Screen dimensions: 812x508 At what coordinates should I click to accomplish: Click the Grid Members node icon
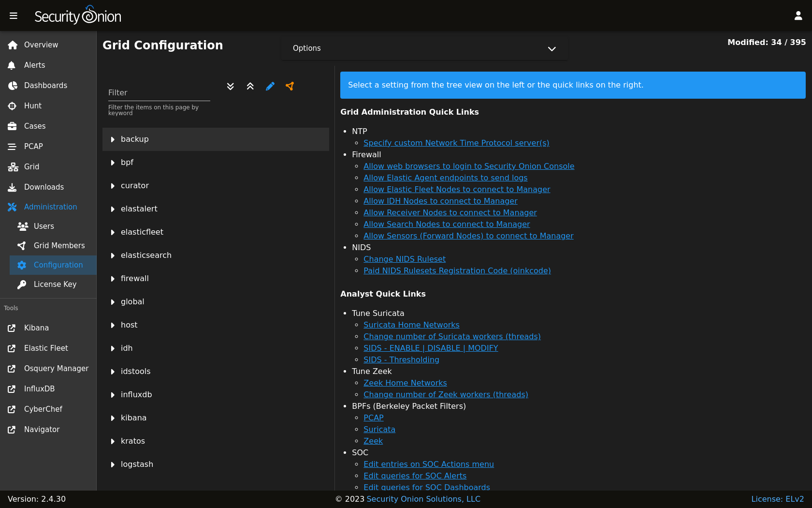coord(22,246)
